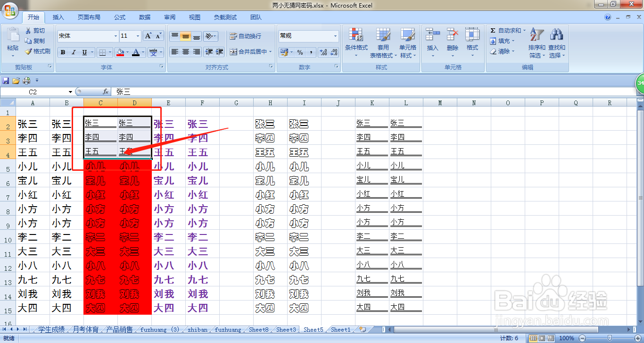This screenshot has height=343, width=644.
Task: Apply the font color A button
Action: (136, 52)
